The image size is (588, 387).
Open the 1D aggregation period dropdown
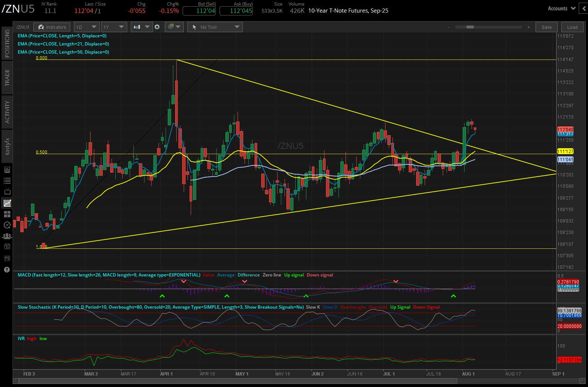pyautogui.click(x=86, y=27)
